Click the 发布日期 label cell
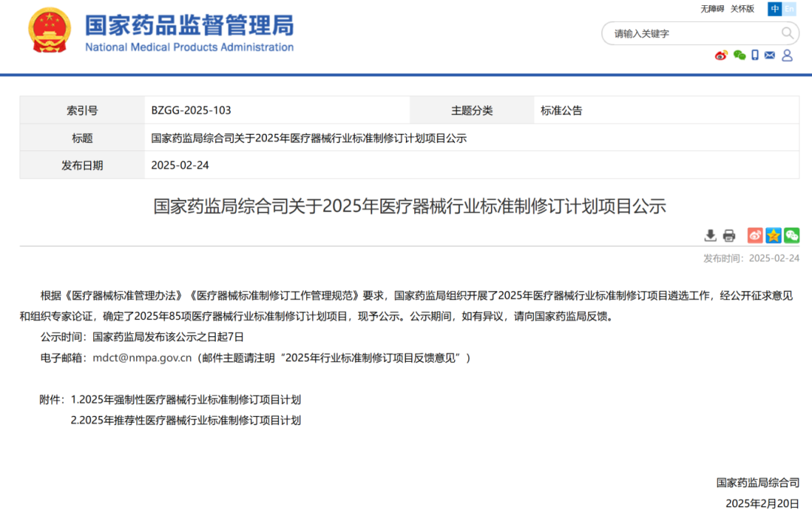Screen dimensions: 812x513 [83, 165]
